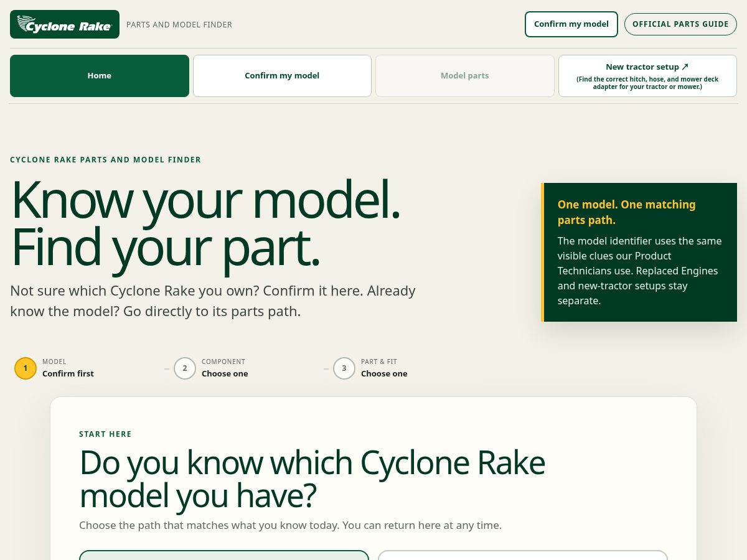Image resolution: width=747 pixels, height=560 pixels.
Task: Click 'Not sure which Cyclone Rake' paragraph
Action: 213,301
